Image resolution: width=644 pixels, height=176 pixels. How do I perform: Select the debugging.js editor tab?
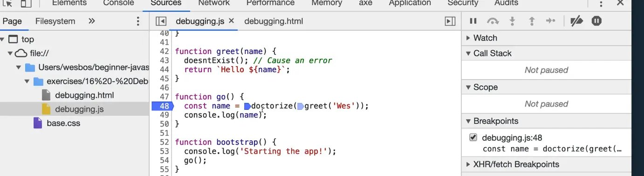coord(200,21)
